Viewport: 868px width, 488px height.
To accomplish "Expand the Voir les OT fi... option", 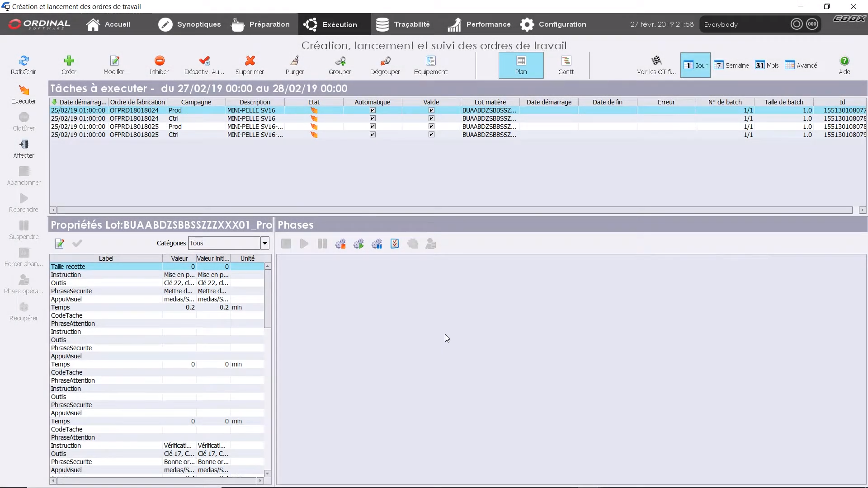I will pyautogui.click(x=656, y=65).
